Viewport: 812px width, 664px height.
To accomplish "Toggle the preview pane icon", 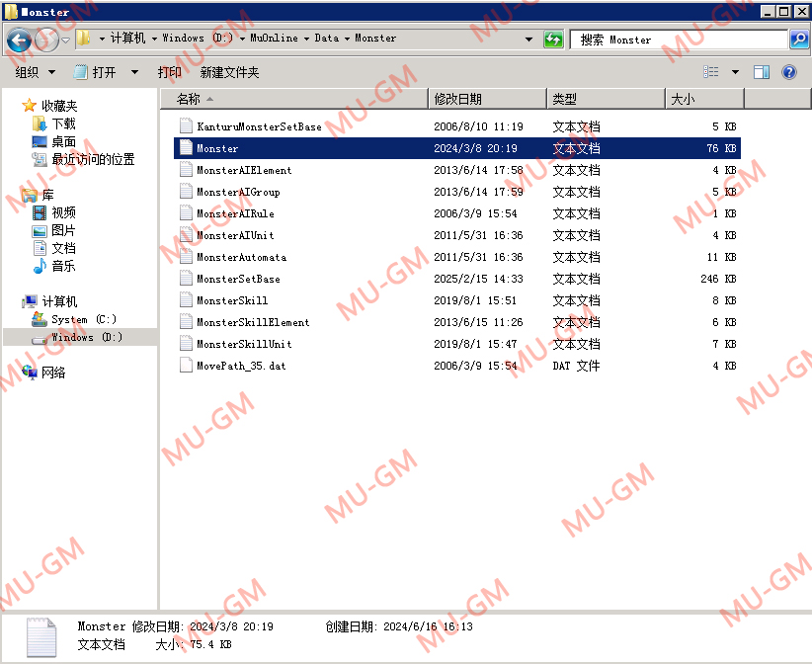I will (x=762, y=72).
